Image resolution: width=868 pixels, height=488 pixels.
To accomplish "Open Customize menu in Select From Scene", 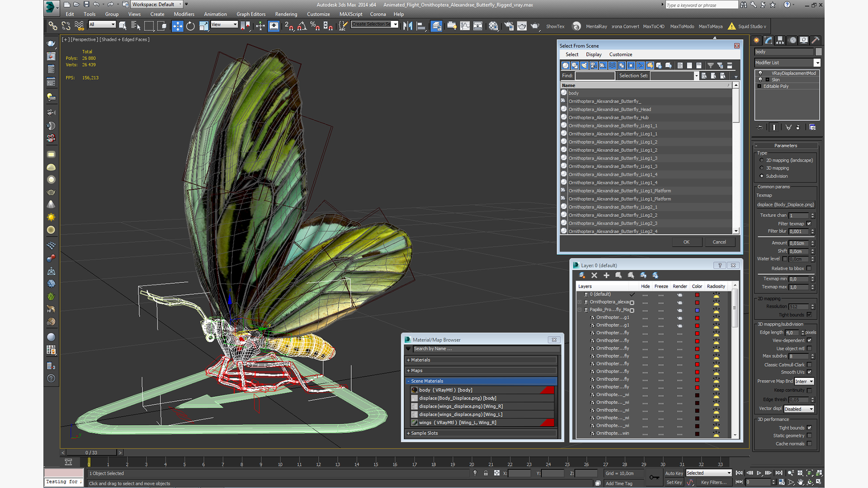I will coord(621,54).
